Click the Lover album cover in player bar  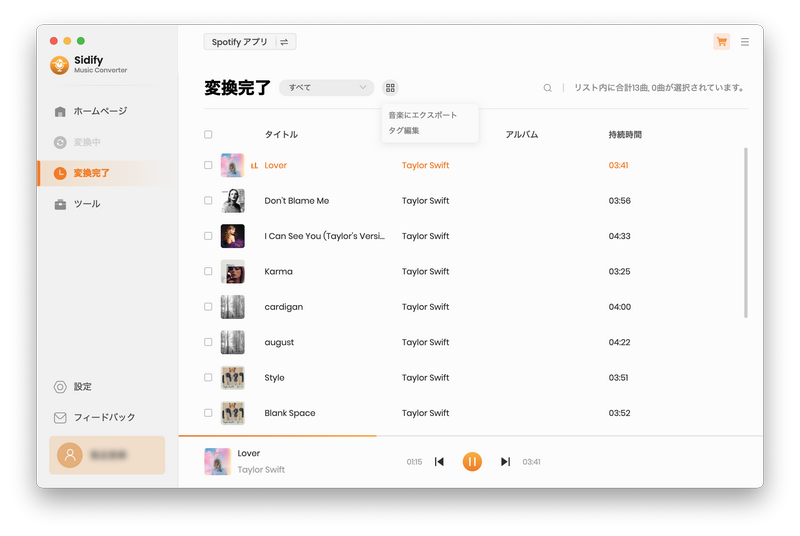coord(218,462)
